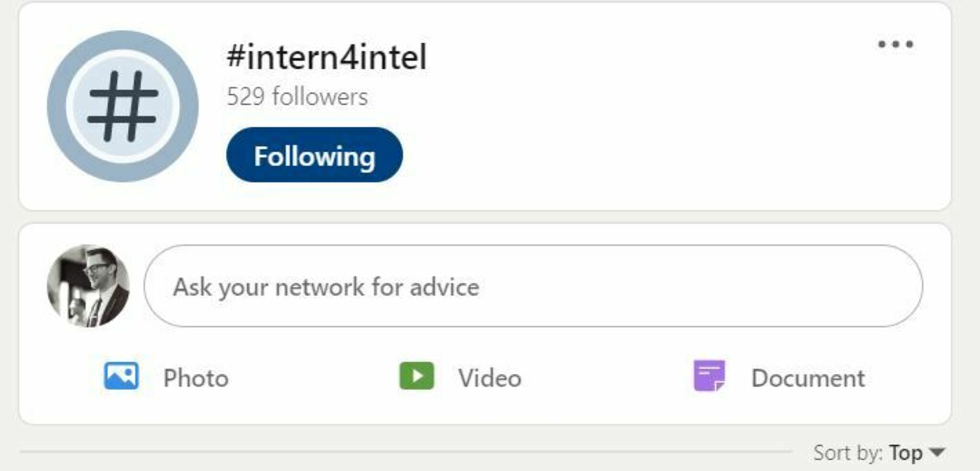The width and height of the screenshot is (980, 471).
Task: Expand the Sort by dropdown arrow
Action: click(x=936, y=452)
